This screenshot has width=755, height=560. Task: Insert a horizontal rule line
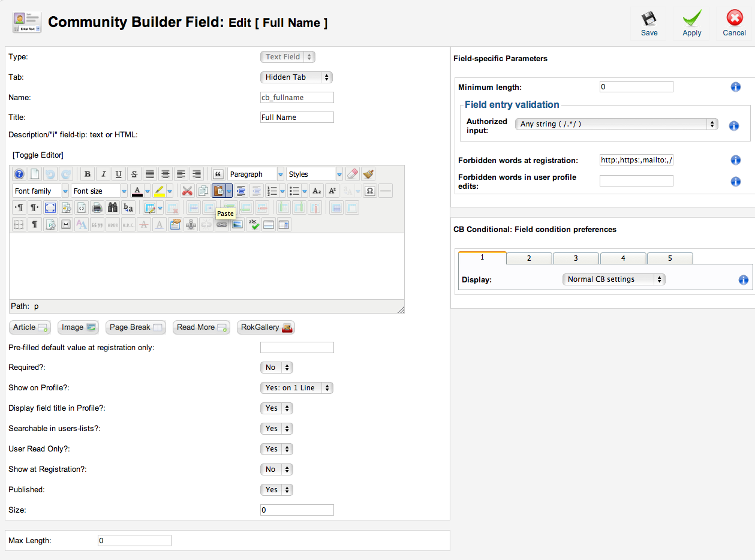[386, 191]
